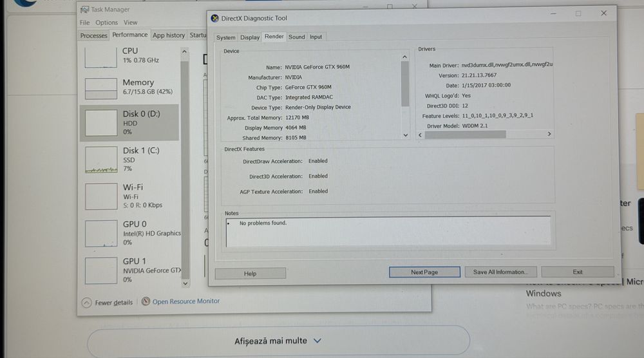The height and width of the screenshot is (358, 644).
Task: Click the GPU 1 graph thumbnail
Action: pos(101,270)
